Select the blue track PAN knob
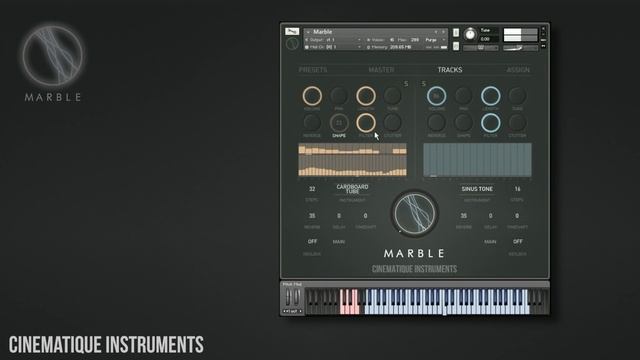Viewport: 640px width, 360px height. pyautogui.click(x=463, y=96)
